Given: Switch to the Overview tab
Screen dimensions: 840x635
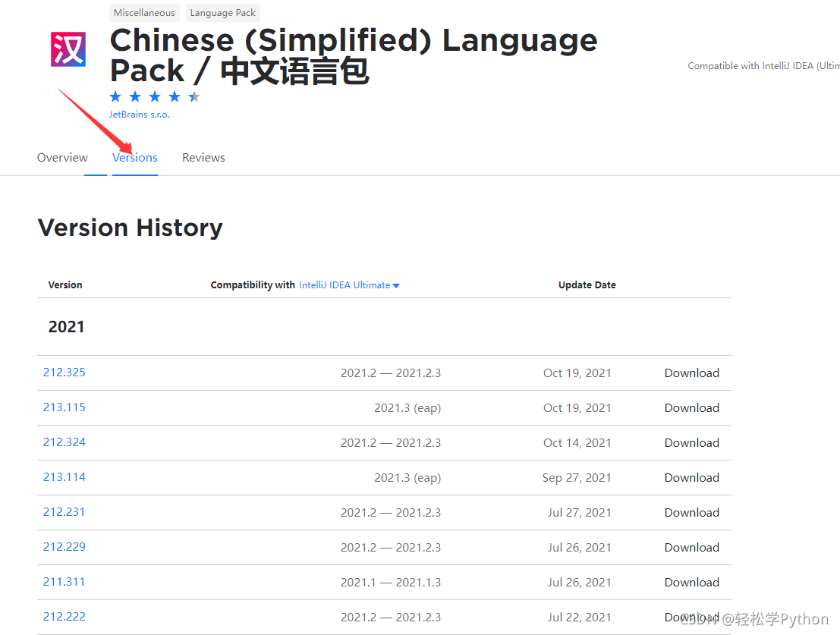Looking at the screenshot, I should [62, 157].
